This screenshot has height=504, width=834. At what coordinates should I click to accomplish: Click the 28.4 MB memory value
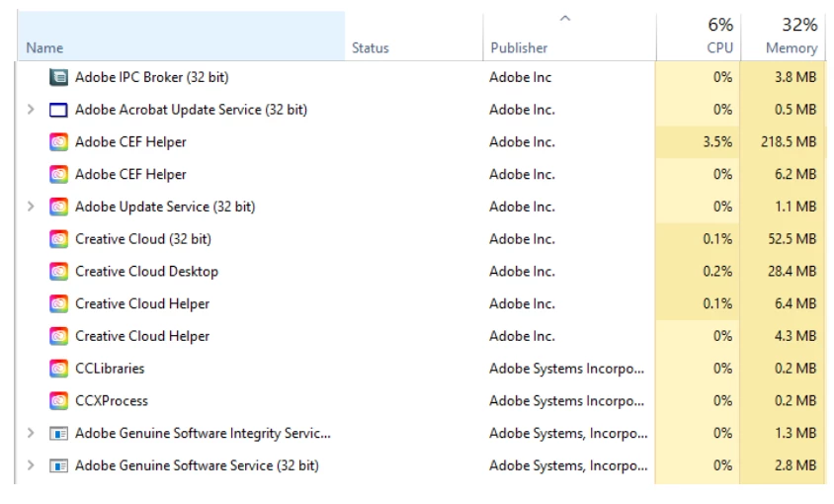click(792, 272)
